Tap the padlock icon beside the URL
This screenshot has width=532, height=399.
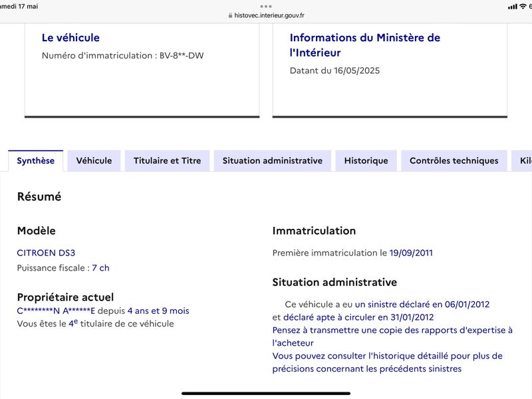tap(230, 15)
